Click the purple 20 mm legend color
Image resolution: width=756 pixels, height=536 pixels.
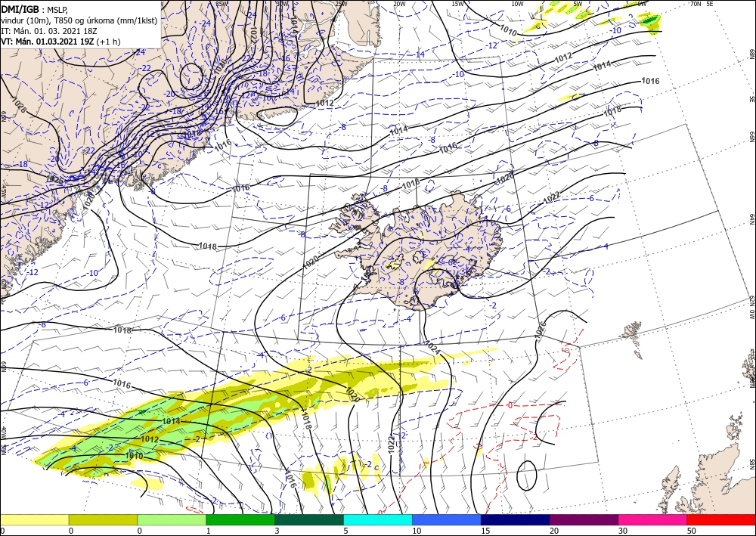click(x=584, y=519)
